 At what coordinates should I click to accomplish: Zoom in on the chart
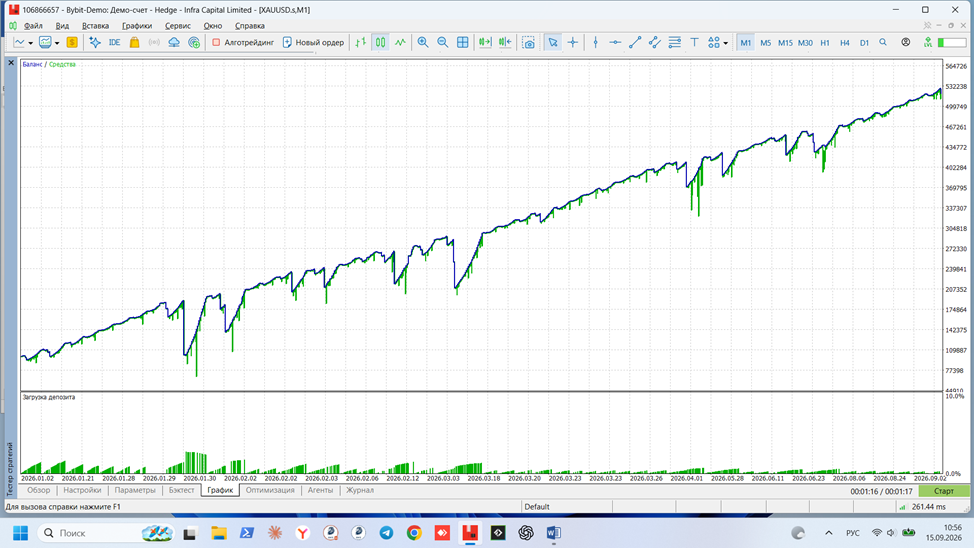(422, 42)
